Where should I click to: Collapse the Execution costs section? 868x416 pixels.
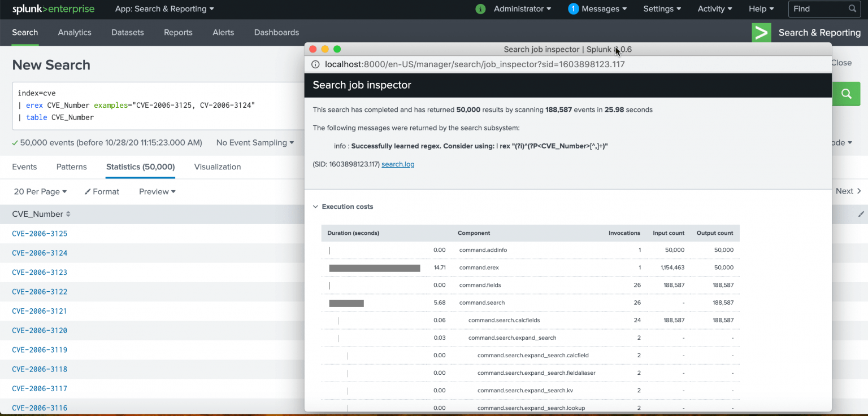tap(343, 207)
